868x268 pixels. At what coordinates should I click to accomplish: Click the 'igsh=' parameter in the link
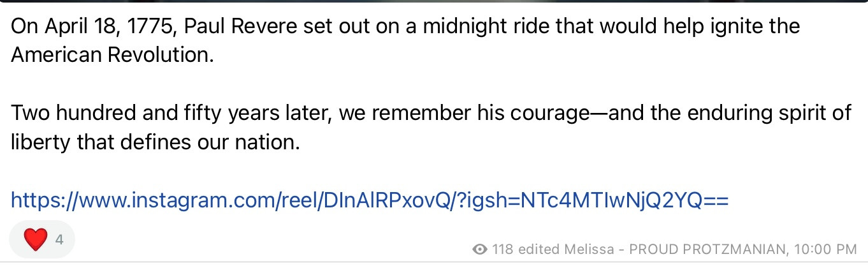click(495, 201)
